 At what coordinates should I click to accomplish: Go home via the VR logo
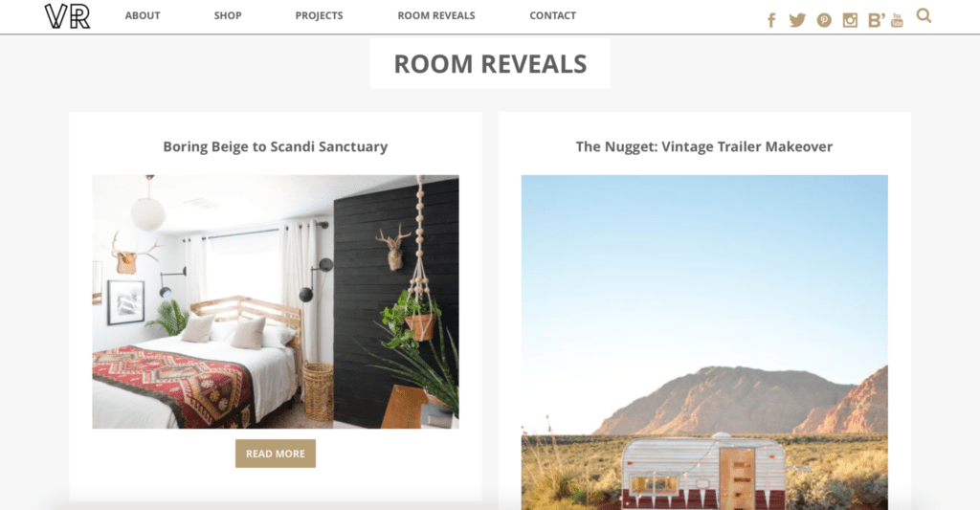[x=68, y=16]
